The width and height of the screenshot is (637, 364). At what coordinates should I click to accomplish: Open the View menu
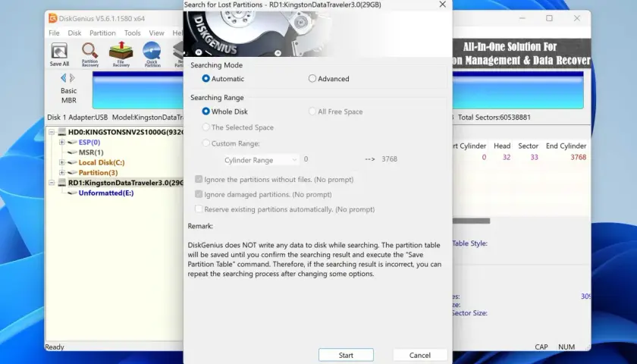point(156,33)
